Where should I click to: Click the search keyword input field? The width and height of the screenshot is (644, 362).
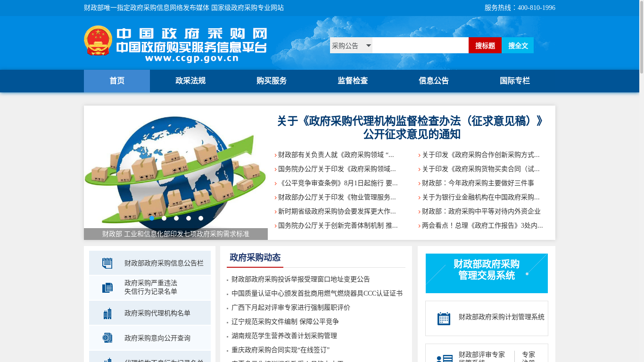tap(421, 45)
